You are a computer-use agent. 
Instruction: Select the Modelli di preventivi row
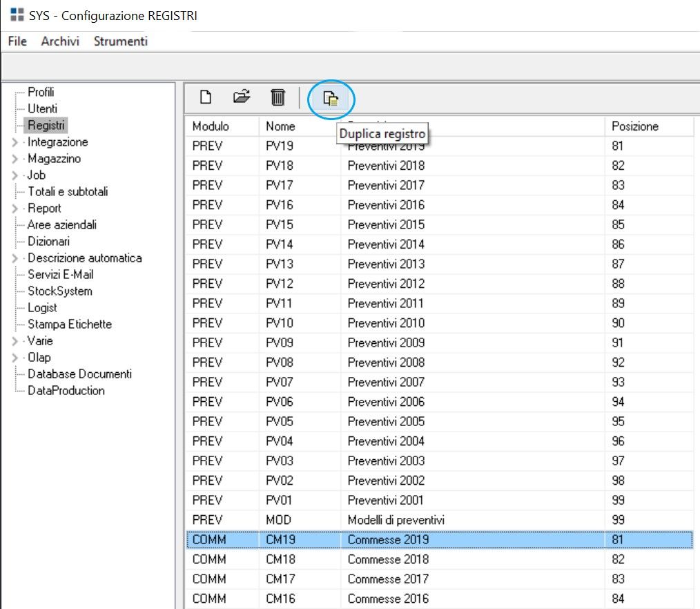[x=439, y=520]
